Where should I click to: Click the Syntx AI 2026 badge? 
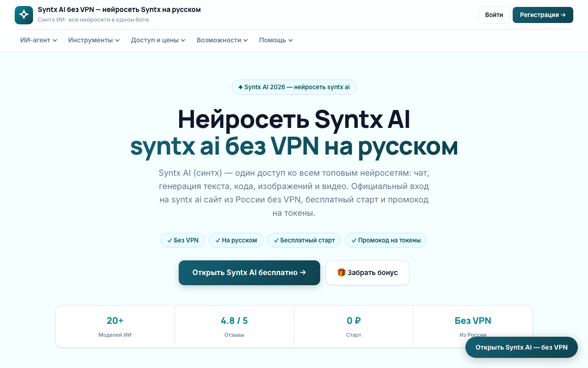[x=294, y=87]
